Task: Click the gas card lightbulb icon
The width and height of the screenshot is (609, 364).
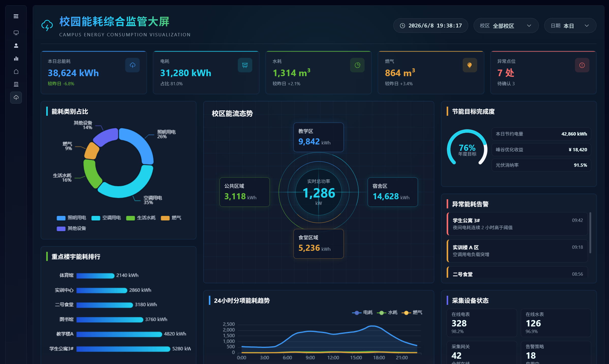Action: pos(470,65)
